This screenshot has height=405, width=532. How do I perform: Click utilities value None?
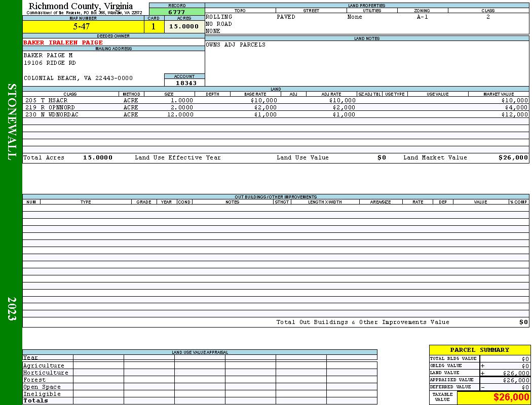[355, 17]
